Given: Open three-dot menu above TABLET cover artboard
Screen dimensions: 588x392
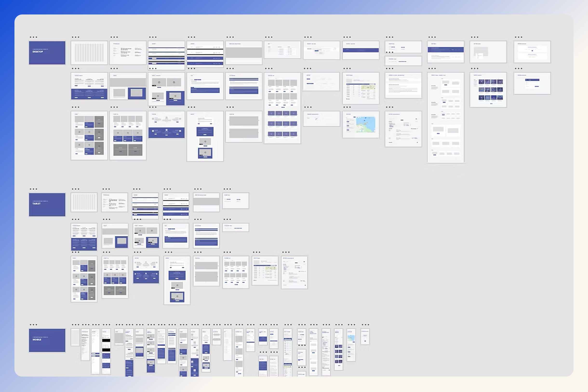Looking at the screenshot, I should (x=33, y=189).
